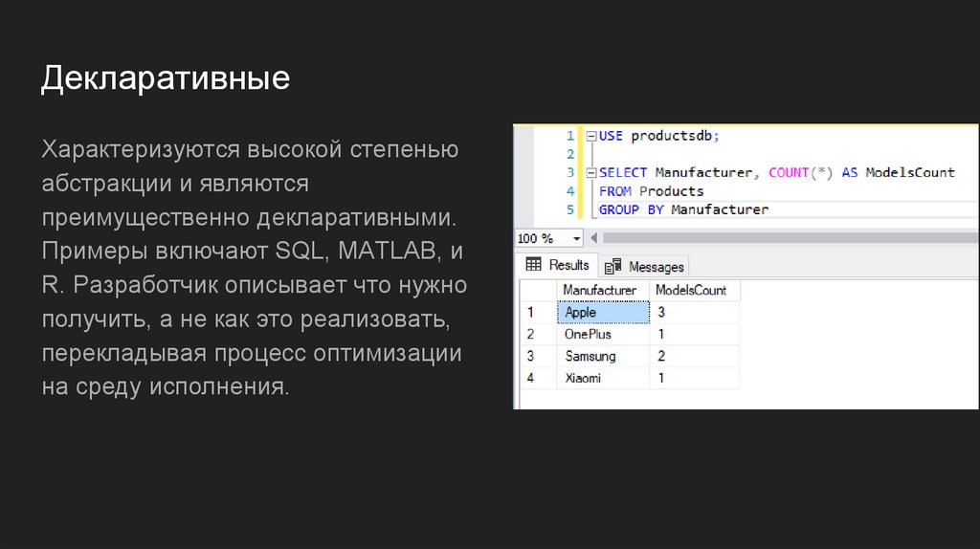Select the Manufacturer column header

click(603, 291)
